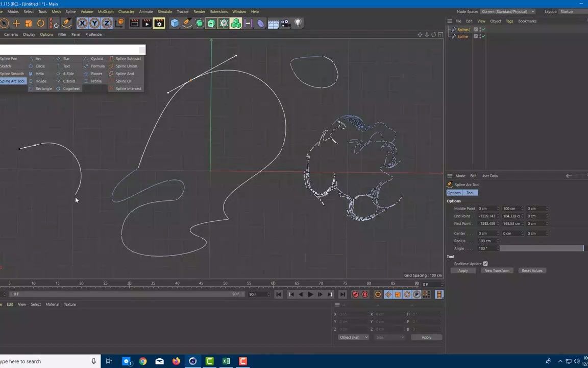Open Firefox from the taskbar
The image size is (588, 368).
pyautogui.click(x=176, y=361)
